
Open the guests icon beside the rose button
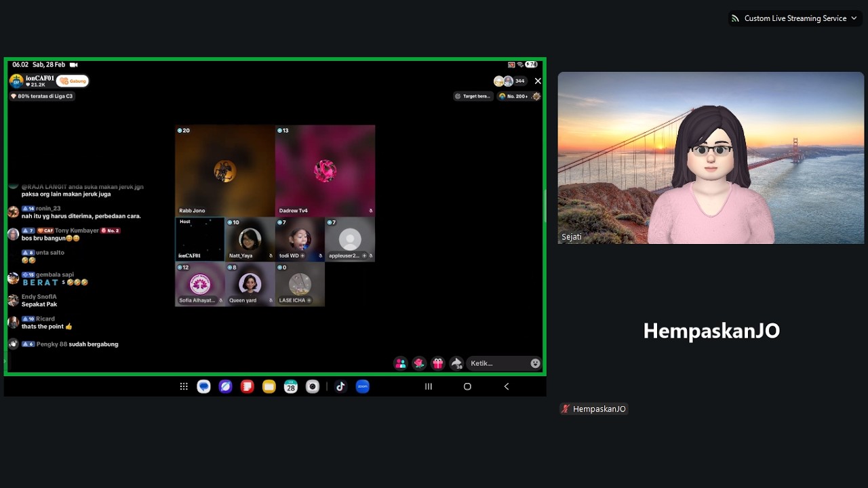pos(401,363)
